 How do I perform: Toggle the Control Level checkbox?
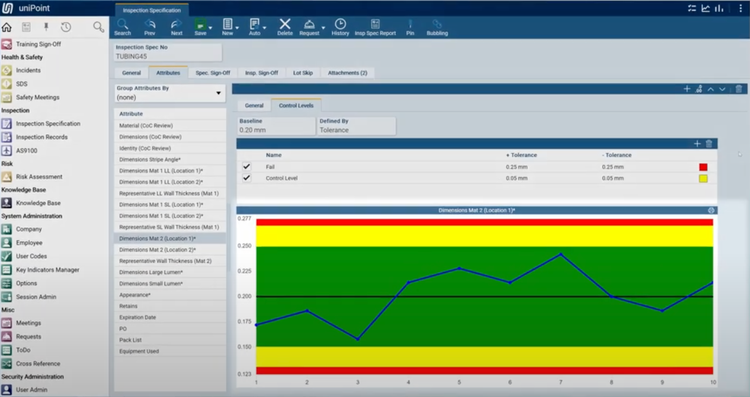[x=246, y=178]
